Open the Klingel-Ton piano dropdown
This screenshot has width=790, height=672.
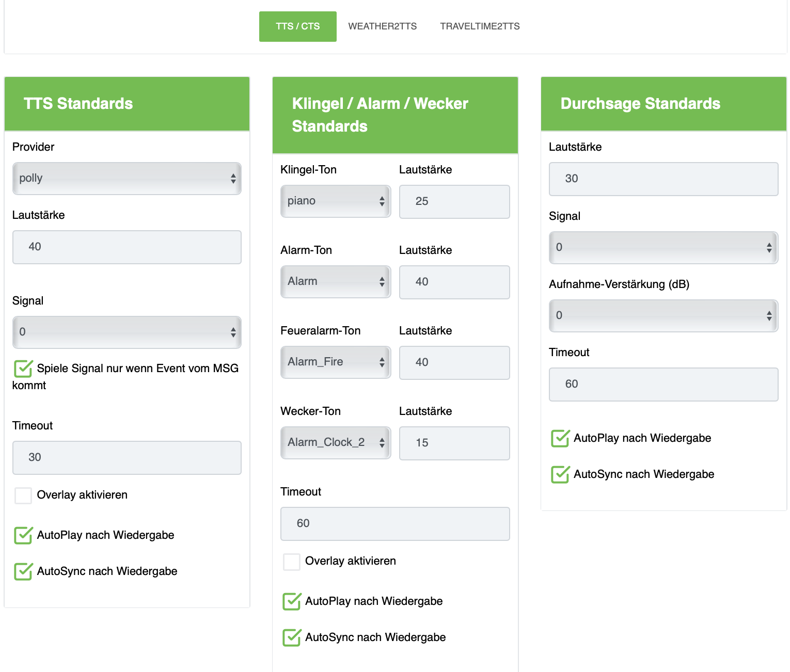336,201
